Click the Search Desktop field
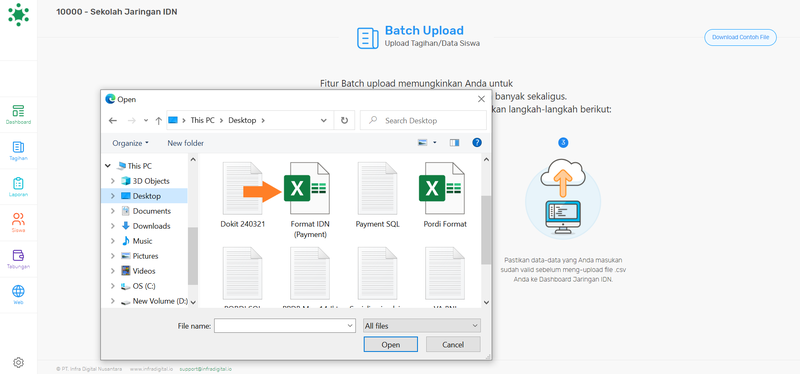The image size is (800, 374). (423, 120)
